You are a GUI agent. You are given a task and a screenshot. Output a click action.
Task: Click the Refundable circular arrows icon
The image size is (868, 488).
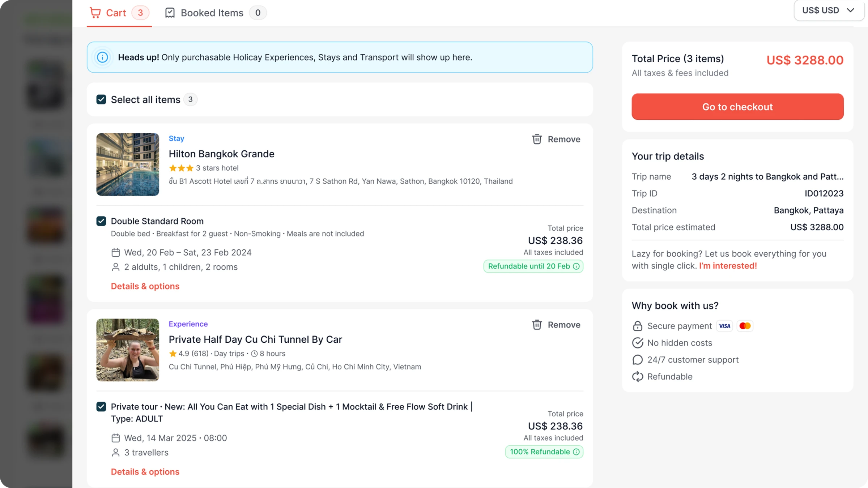638,376
